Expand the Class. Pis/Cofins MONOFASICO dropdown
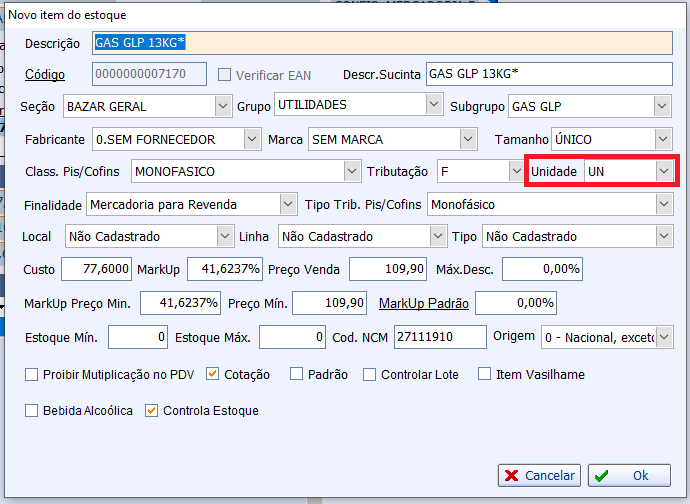Screen dimensions: 690x504 coord(351,172)
